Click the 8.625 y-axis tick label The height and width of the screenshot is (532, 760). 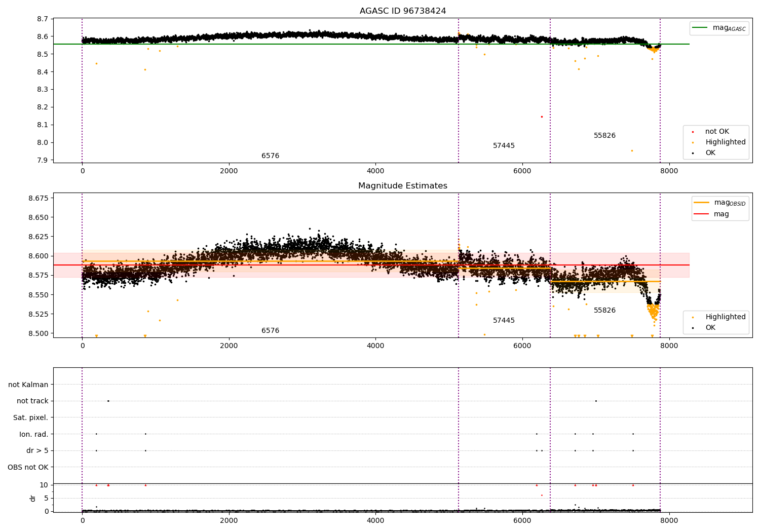tap(39, 237)
